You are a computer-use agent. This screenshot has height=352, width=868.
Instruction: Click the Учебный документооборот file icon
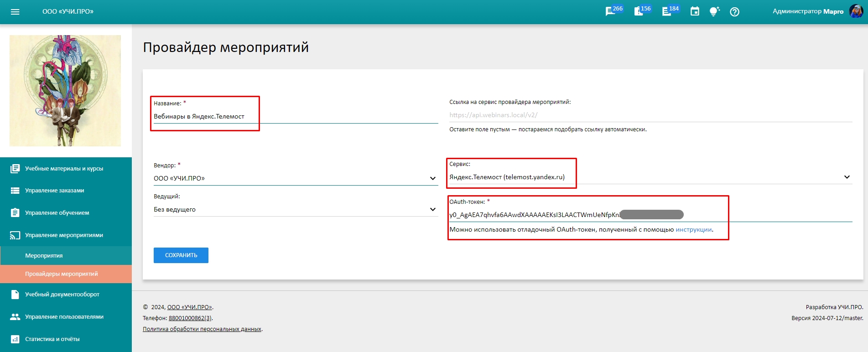click(15, 295)
